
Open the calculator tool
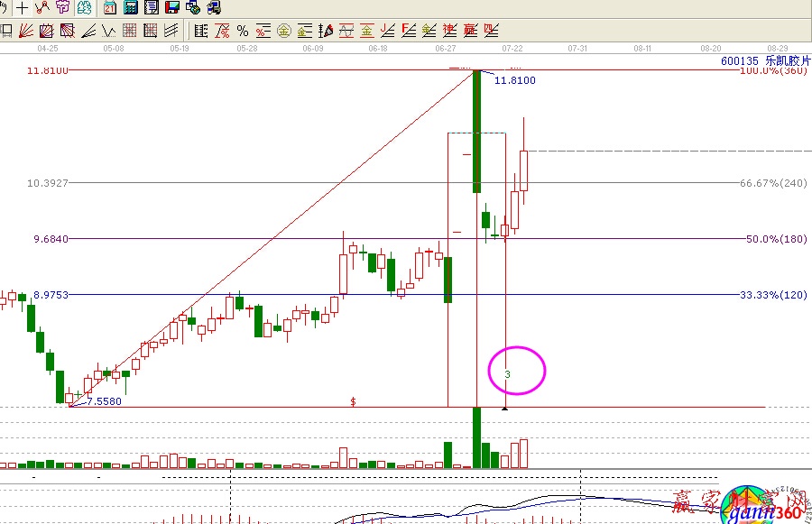tap(131, 8)
